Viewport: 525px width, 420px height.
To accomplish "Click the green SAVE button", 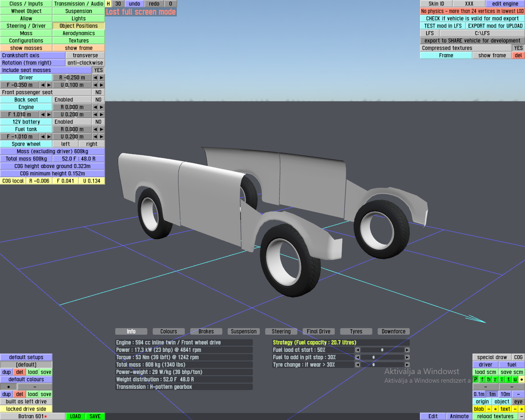I will pos(95,416).
